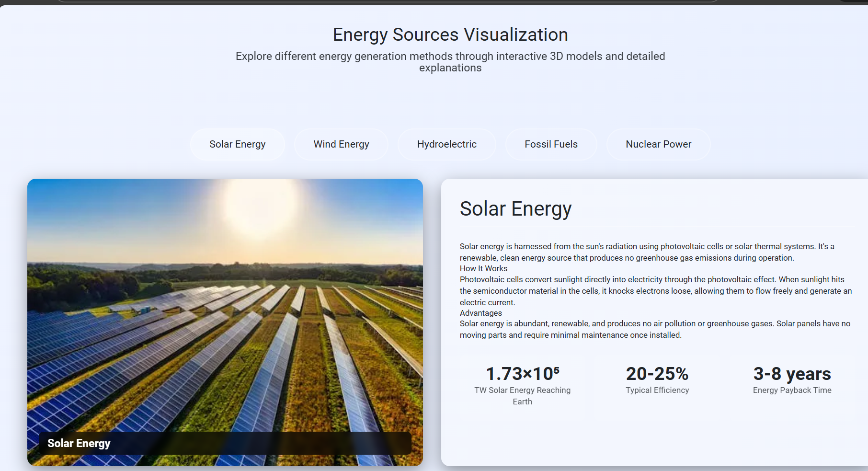
Task: Click the How It Works subheading
Action: [x=483, y=268]
